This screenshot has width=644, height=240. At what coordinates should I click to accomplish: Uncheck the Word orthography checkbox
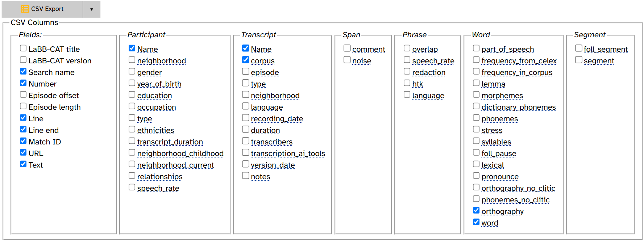coord(476,210)
